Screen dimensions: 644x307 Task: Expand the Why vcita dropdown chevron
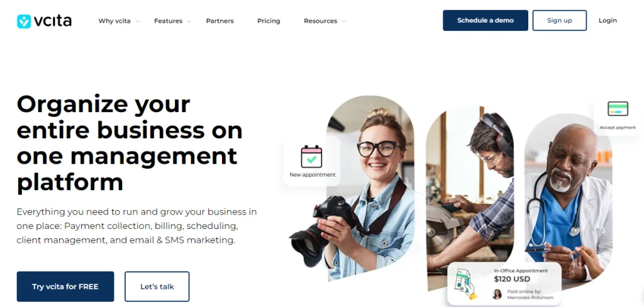(137, 21)
